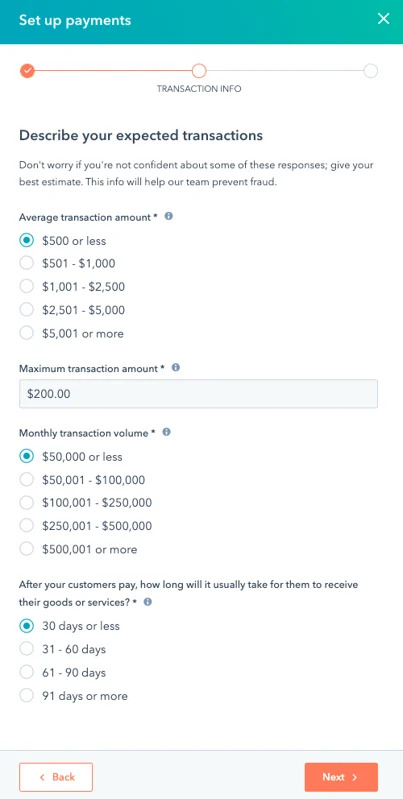The width and height of the screenshot is (403, 799).
Task: Click info icon next to Maximum transaction amount
Action: tap(176, 367)
